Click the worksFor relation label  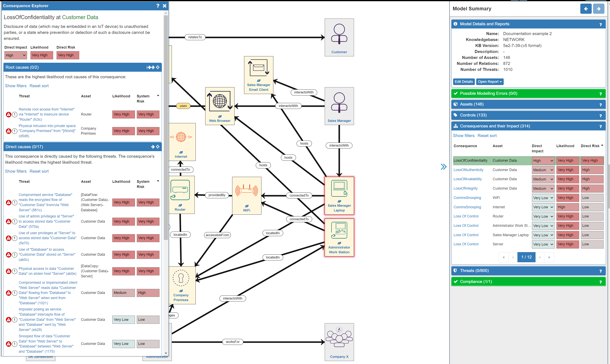(x=232, y=342)
